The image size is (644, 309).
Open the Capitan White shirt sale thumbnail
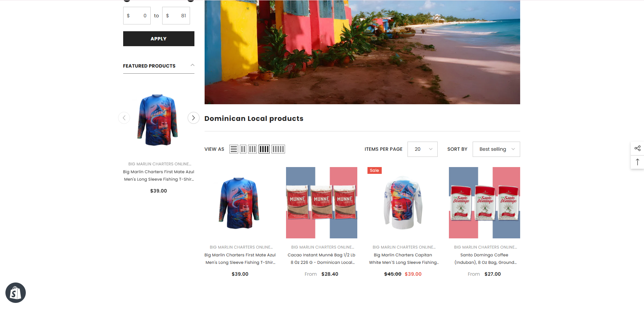coord(403,203)
